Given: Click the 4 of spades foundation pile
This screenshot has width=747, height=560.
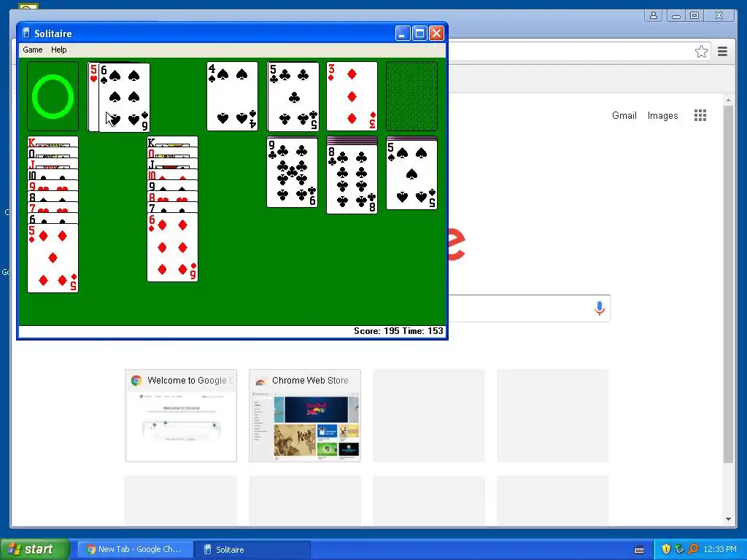Looking at the screenshot, I should coord(233,96).
